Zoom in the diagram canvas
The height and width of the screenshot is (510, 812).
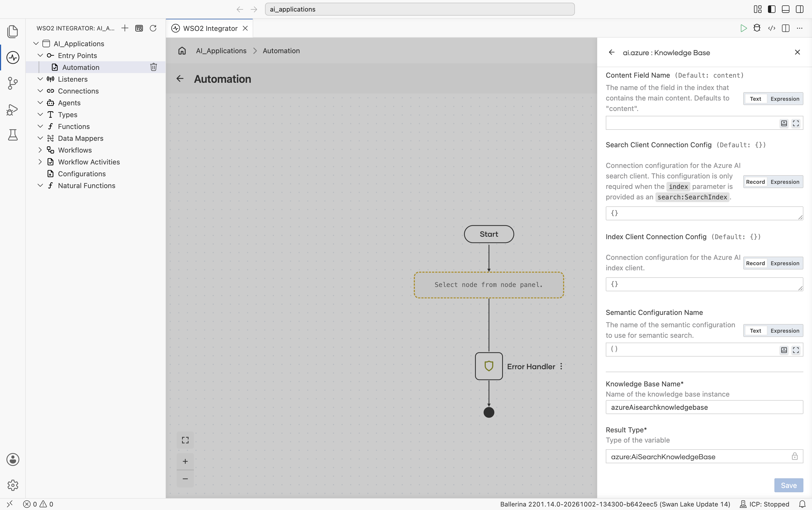click(185, 461)
